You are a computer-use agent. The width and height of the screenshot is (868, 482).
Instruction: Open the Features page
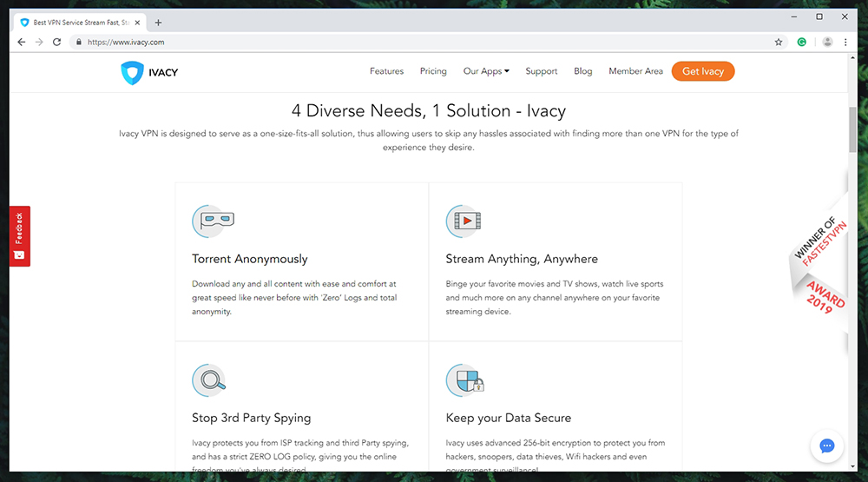coord(386,71)
